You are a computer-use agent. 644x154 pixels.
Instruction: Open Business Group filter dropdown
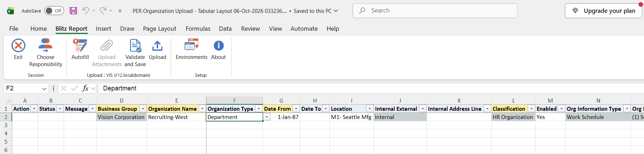[143, 109]
